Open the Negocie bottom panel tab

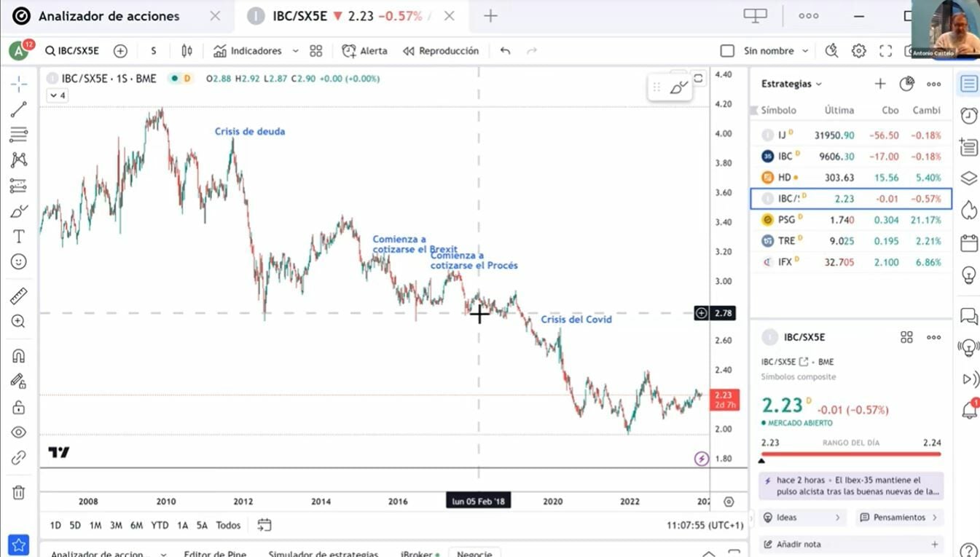click(x=474, y=553)
